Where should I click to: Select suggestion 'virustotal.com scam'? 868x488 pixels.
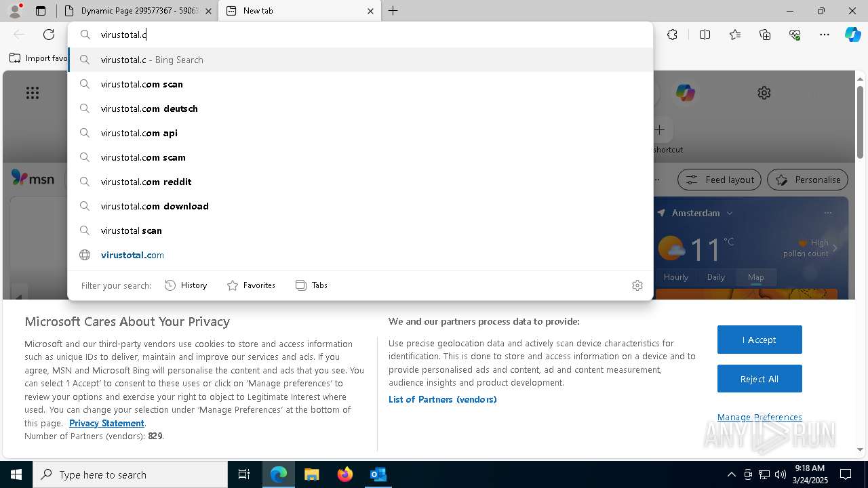(x=360, y=157)
